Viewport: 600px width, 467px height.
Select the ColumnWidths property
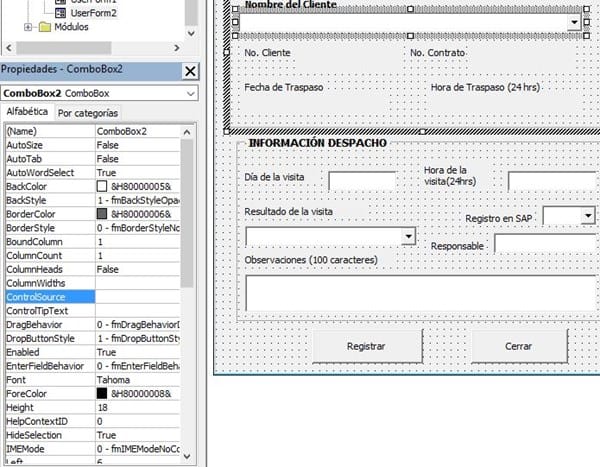[x=50, y=283]
